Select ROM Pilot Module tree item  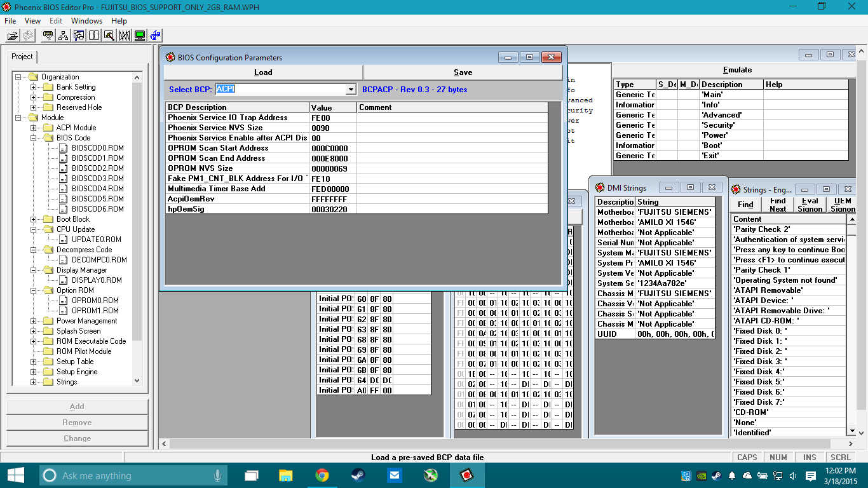point(84,351)
